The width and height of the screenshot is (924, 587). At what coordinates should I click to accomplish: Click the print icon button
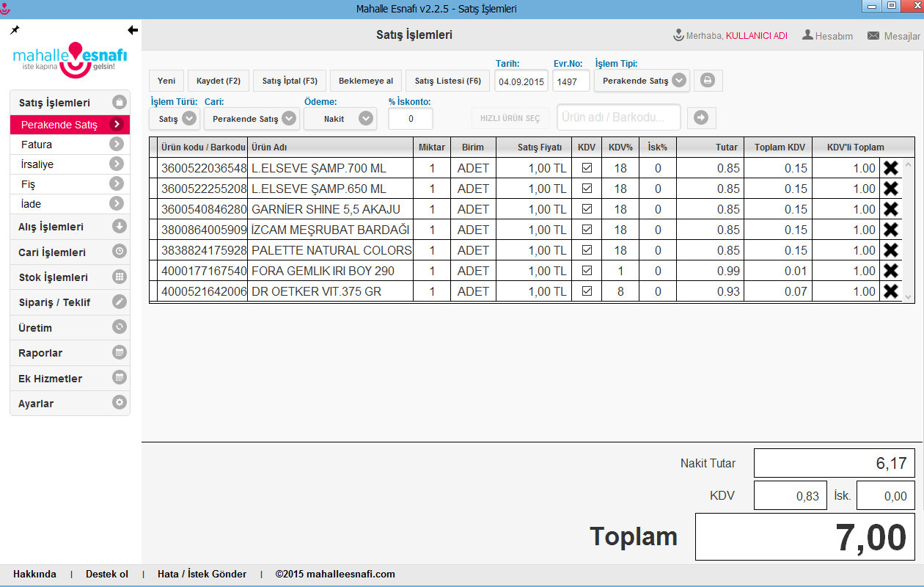click(x=708, y=81)
